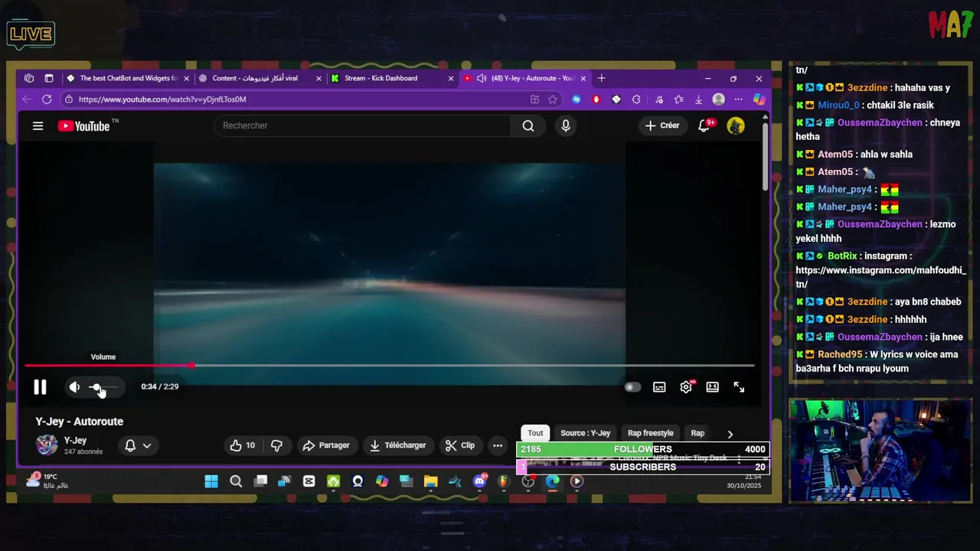980x551 pixels.
Task: Click the Partager share button
Action: (x=326, y=445)
